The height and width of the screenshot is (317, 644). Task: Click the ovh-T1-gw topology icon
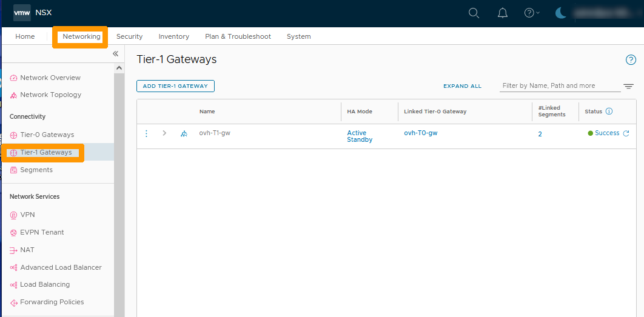184,133
